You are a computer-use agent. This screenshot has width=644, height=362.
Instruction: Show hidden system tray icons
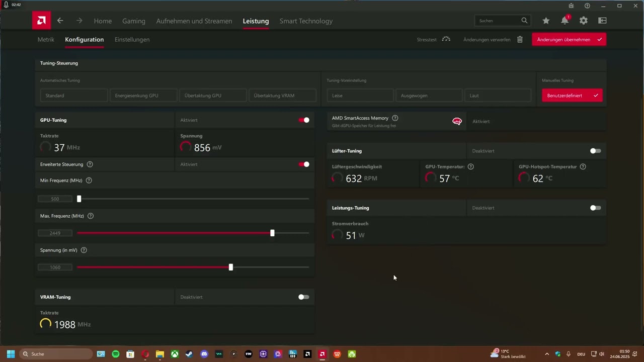[547, 354]
